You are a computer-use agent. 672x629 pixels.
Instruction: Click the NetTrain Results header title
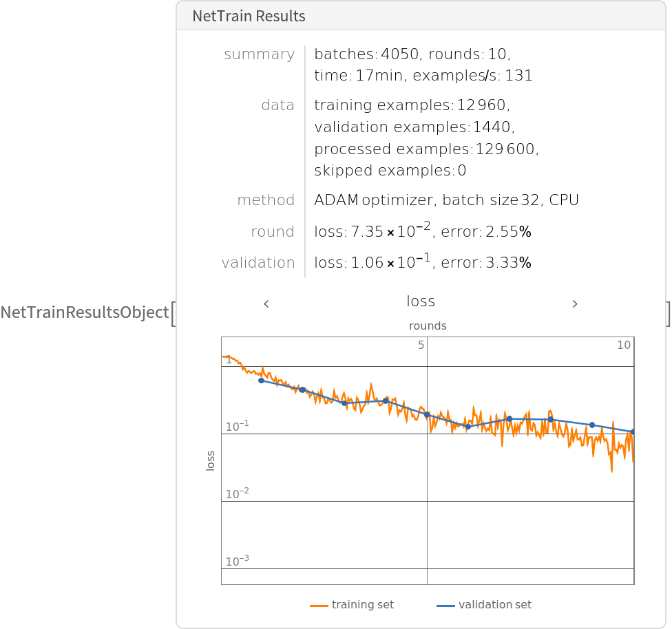[249, 17]
